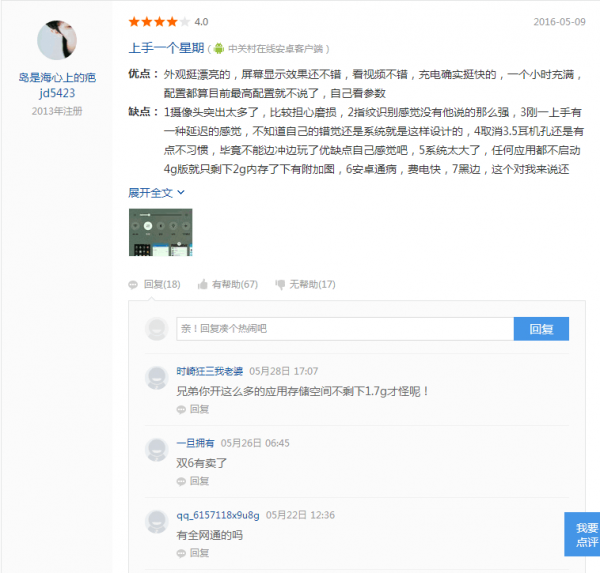Open the review's attached screenshot thumbnail
Screen dimensions: 600x573
tap(160, 232)
